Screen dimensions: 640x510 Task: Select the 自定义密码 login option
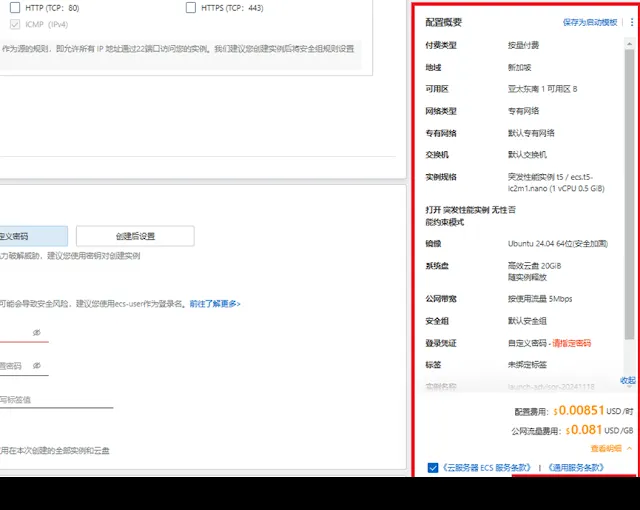point(34,236)
